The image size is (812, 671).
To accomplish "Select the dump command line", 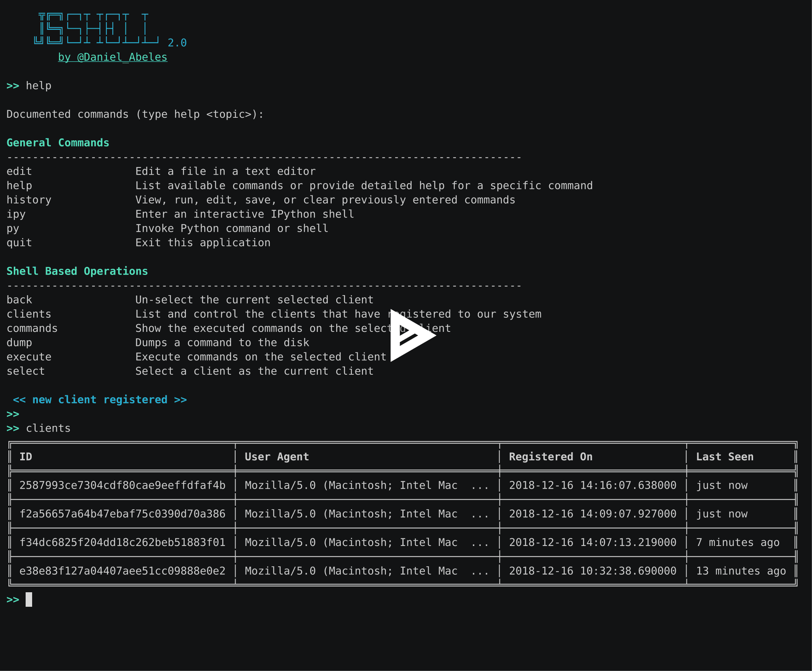I will coord(20,343).
